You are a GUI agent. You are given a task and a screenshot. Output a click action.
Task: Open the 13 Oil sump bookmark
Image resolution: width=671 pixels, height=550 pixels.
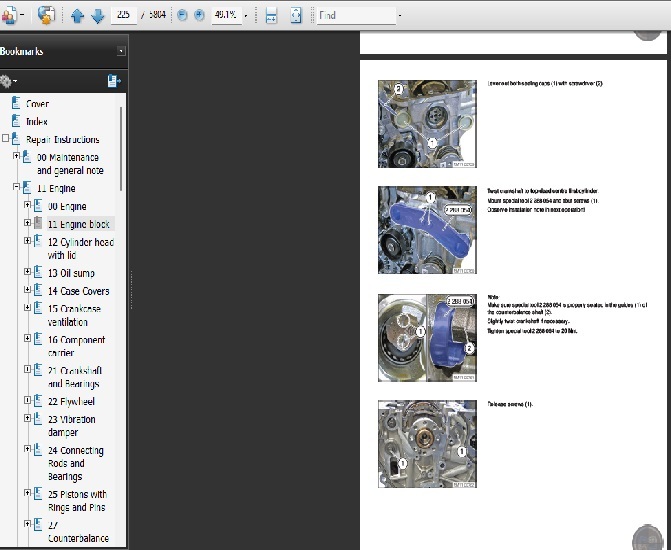[x=71, y=273]
